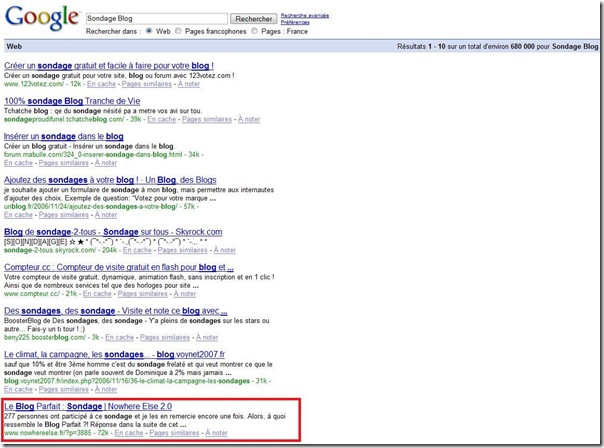Open result Blog de sondage-2-tous Skyrock.com
The height and width of the screenshot is (448, 604).
113,232
